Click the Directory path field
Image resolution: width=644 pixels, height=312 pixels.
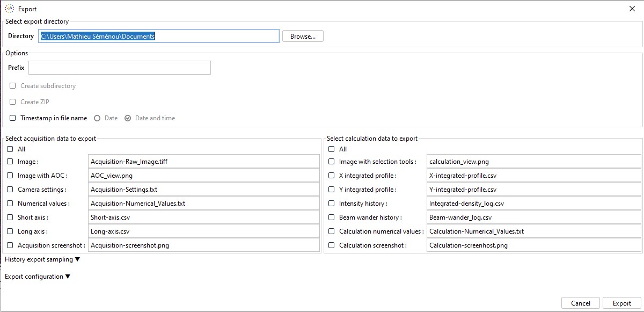pos(159,37)
